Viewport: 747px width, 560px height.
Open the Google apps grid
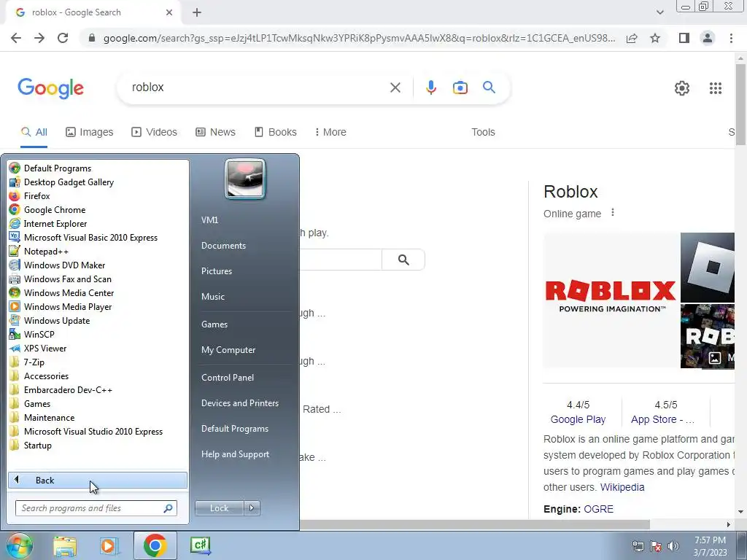[x=716, y=88]
